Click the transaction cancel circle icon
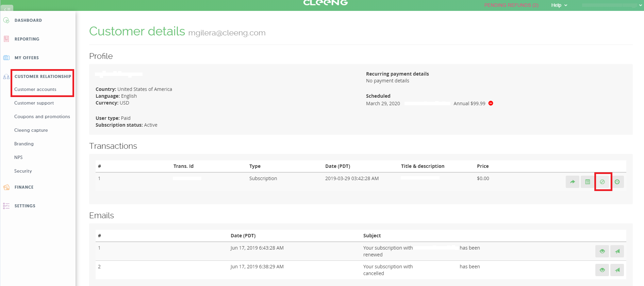The height and width of the screenshot is (286, 644). pos(602,182)
